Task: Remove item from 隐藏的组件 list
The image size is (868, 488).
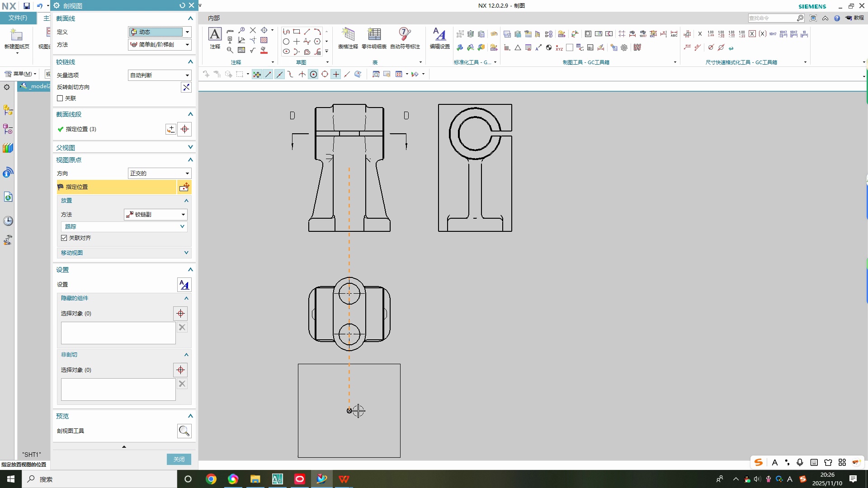Action: pyautogui.click(x=182, y=328)
